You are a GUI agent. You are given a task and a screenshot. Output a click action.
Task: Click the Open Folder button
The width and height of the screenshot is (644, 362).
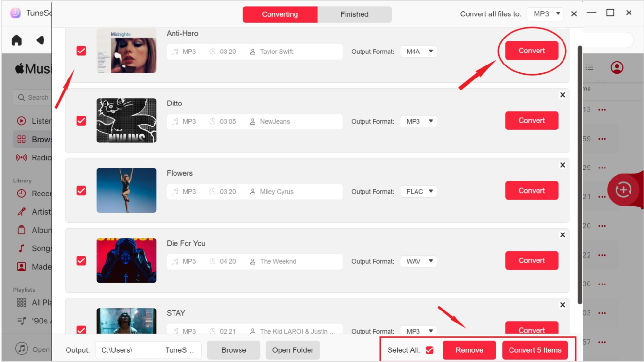tap(293, 350)
